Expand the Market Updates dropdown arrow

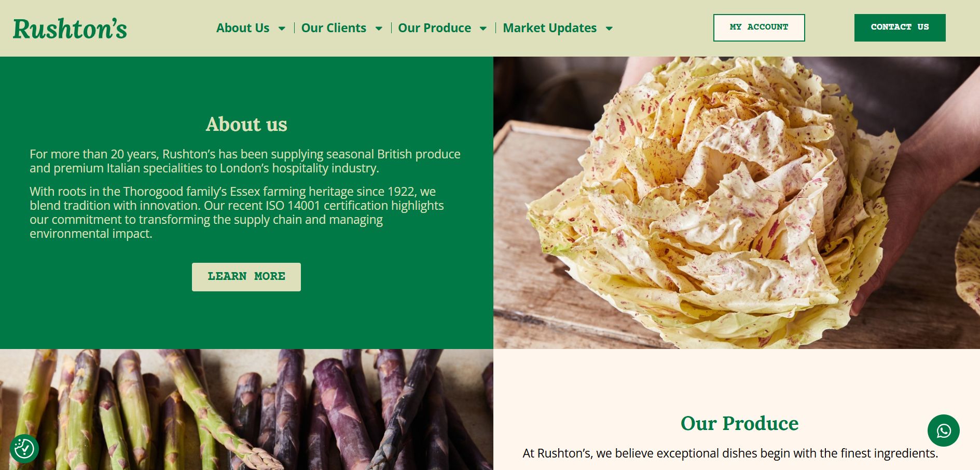(609, 29)
